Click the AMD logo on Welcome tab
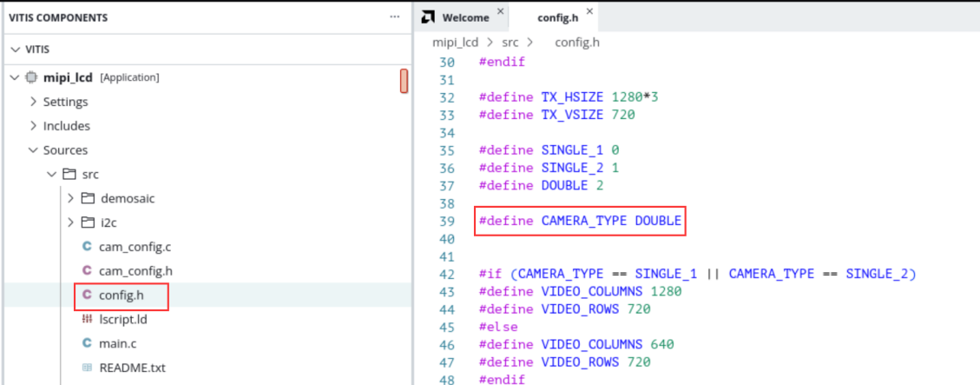The height and width of the screenshot is (385, 980). [x=427, y=17]
